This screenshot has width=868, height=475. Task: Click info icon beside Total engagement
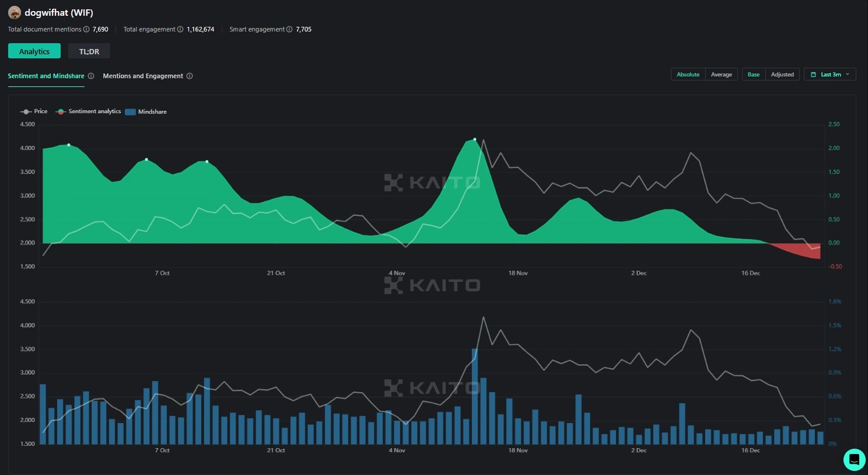coord(180,29)
